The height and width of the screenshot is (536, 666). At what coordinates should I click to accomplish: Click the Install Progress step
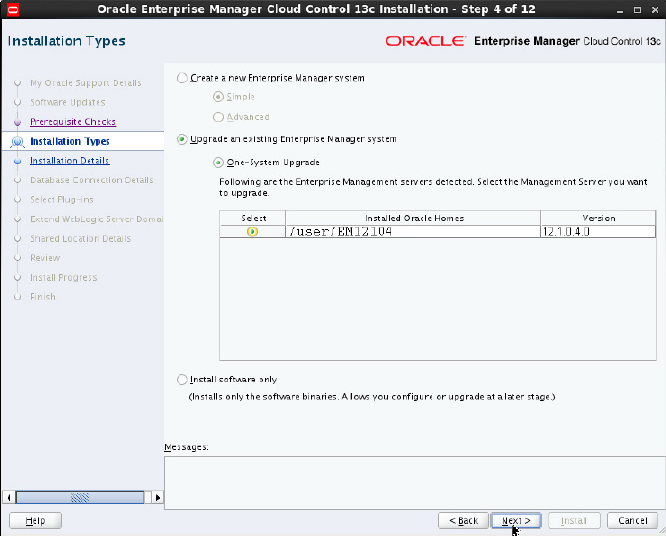click(63, 277)
